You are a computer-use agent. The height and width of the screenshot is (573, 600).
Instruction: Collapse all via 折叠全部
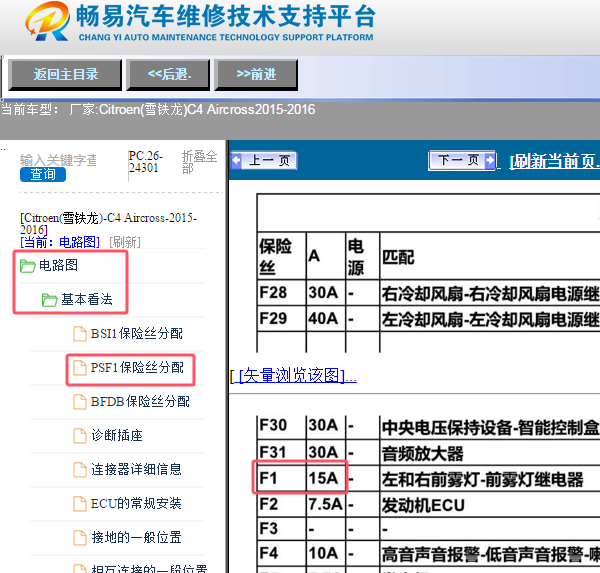click(199, 162)
